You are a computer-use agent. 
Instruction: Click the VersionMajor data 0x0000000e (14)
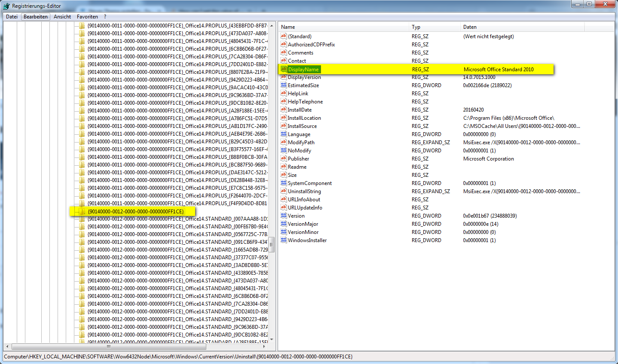click(480, 224)
